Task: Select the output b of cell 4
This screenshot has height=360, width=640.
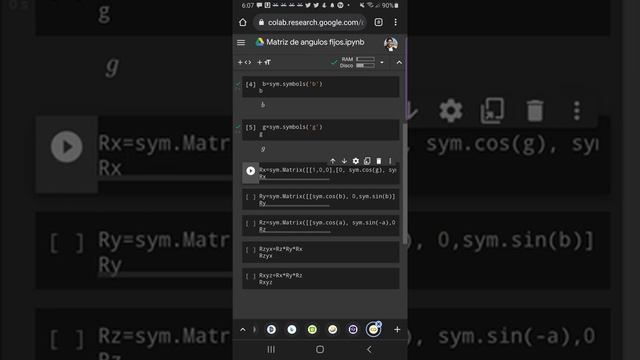Action: [x=263, y=105]
